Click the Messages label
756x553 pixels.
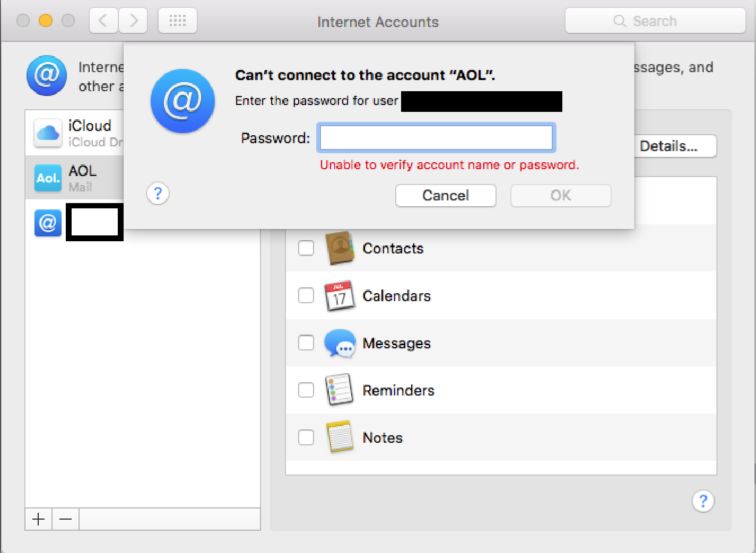click(397, 344)
